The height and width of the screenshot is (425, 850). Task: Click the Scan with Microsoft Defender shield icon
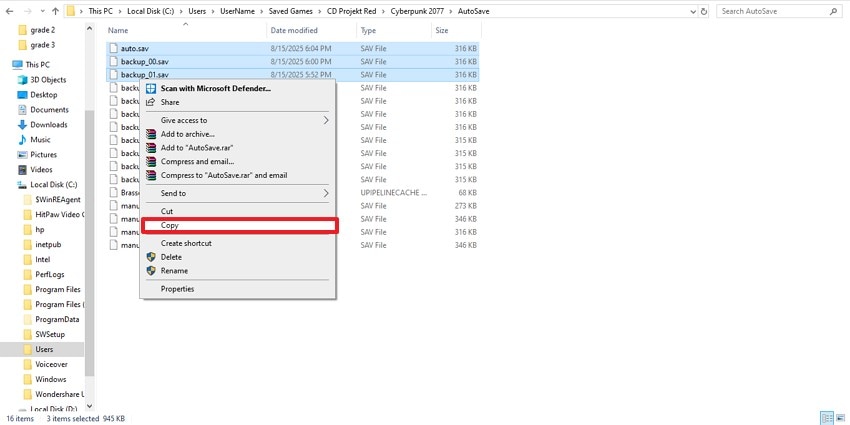tap(151, 88)
